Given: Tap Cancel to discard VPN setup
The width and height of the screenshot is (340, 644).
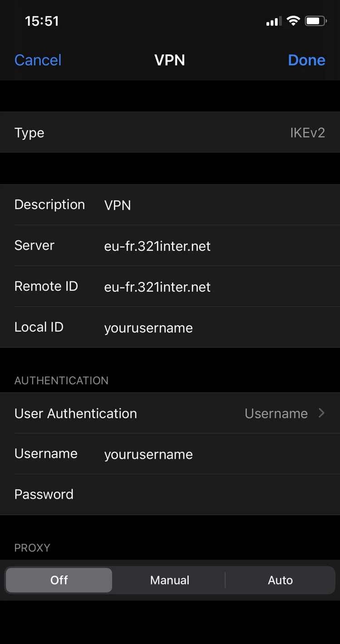Looking at the screenshot, I should [x=38, y=60].
